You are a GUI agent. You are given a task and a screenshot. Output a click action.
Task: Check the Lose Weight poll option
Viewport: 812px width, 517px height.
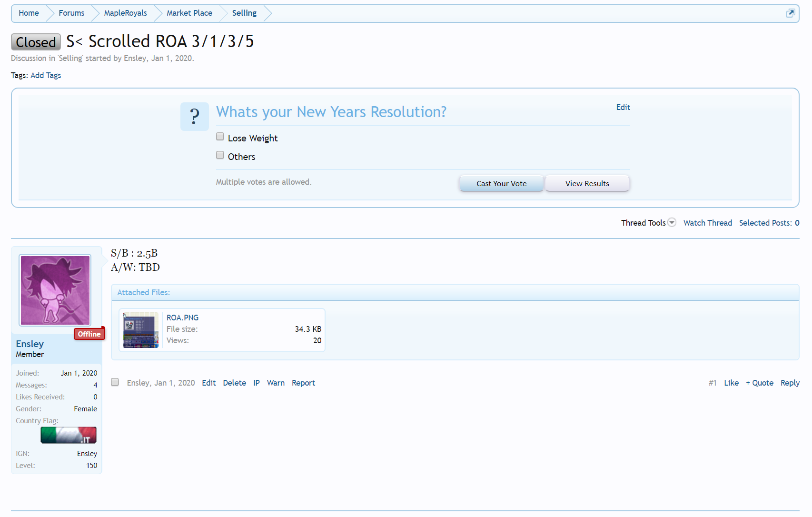(220, 137)
